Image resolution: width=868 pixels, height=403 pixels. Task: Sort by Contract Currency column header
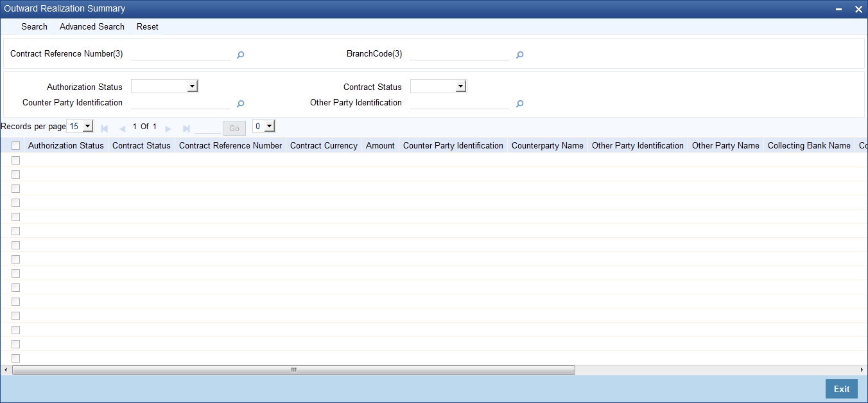coord(324,146)
